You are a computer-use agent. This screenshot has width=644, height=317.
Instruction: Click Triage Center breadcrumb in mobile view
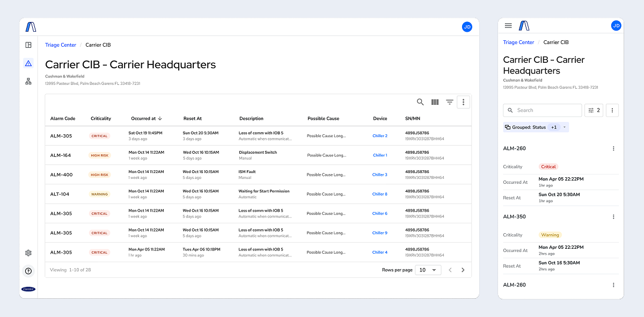(518, 42)
